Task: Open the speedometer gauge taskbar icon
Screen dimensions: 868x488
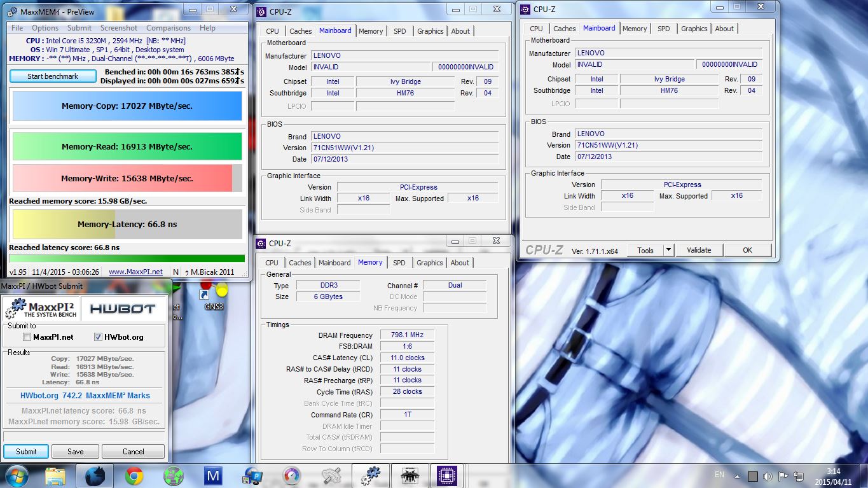Action: coord(292,476)
